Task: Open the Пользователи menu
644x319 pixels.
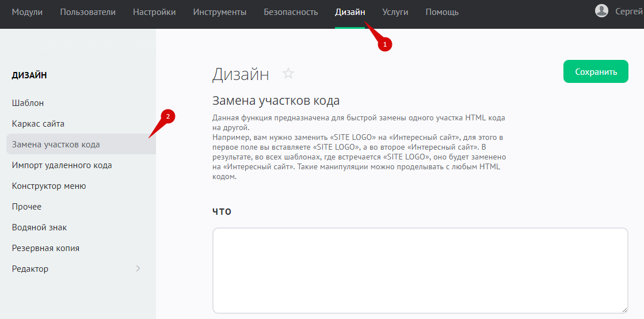Action: 87,12
